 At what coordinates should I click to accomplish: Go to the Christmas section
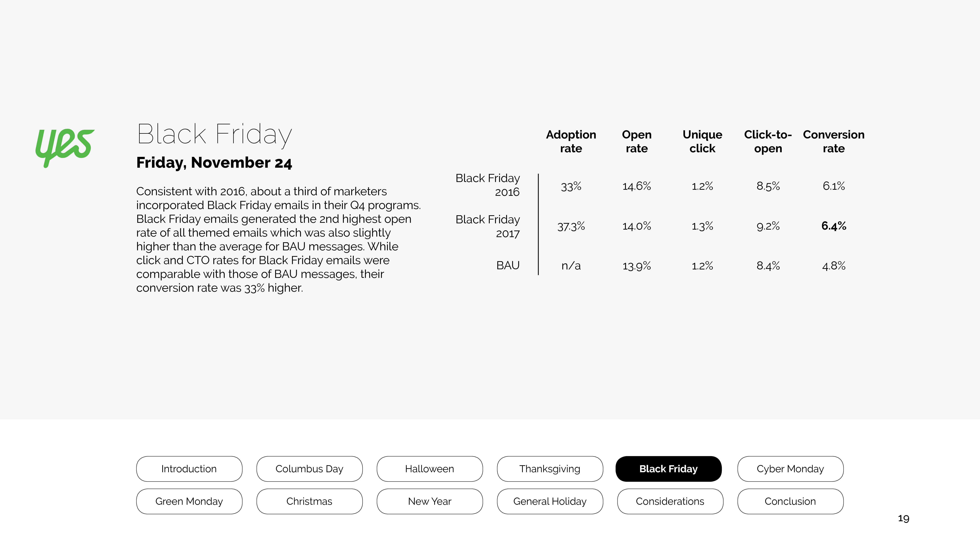point(309,501)
